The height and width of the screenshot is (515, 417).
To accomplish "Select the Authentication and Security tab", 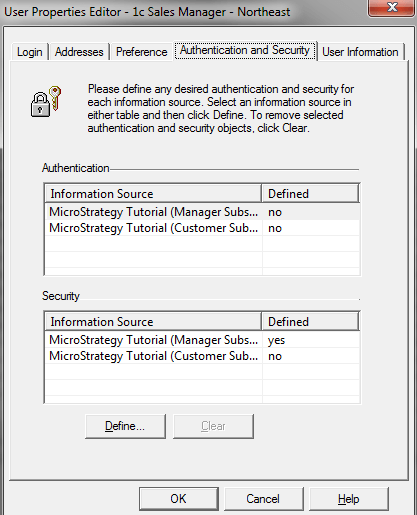I will [x=245, y=50].
